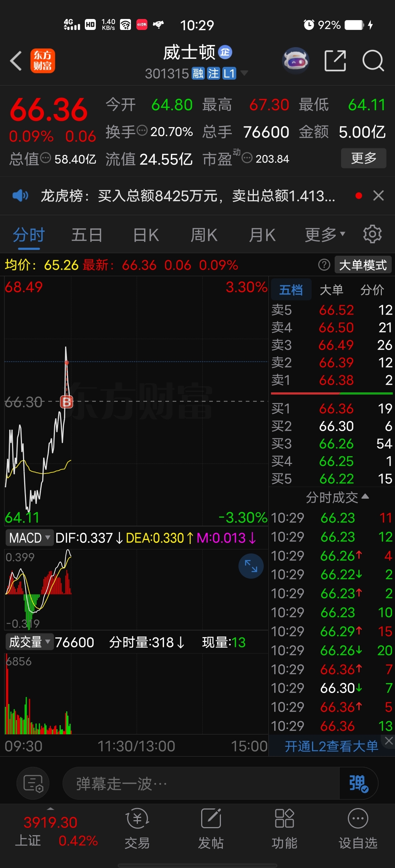Toggle the 弹 barrage switch
Screen dimensions: 395x868
coord(358,783)
